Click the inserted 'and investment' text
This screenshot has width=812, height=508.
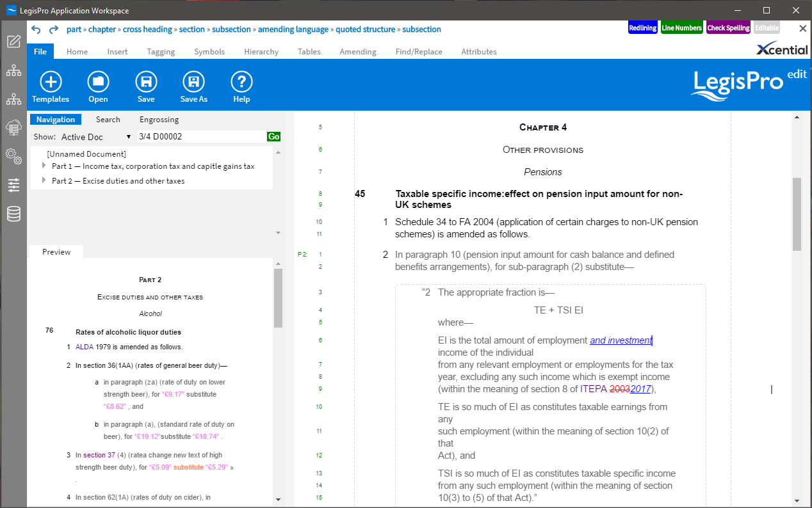tap(621, 340)
